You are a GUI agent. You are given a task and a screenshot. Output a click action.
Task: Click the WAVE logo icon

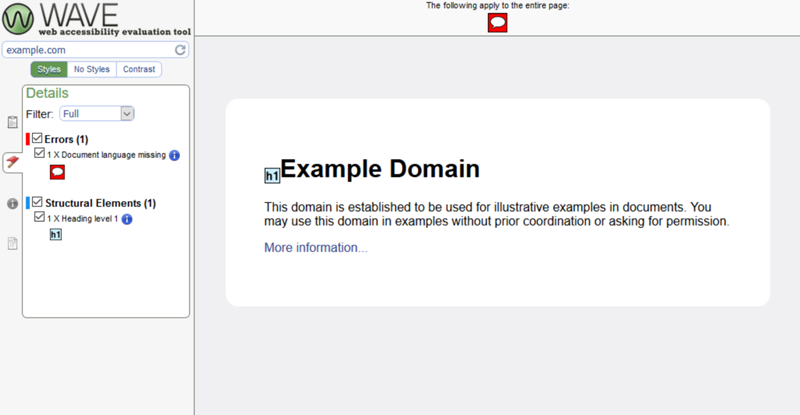tap(18, 19)
